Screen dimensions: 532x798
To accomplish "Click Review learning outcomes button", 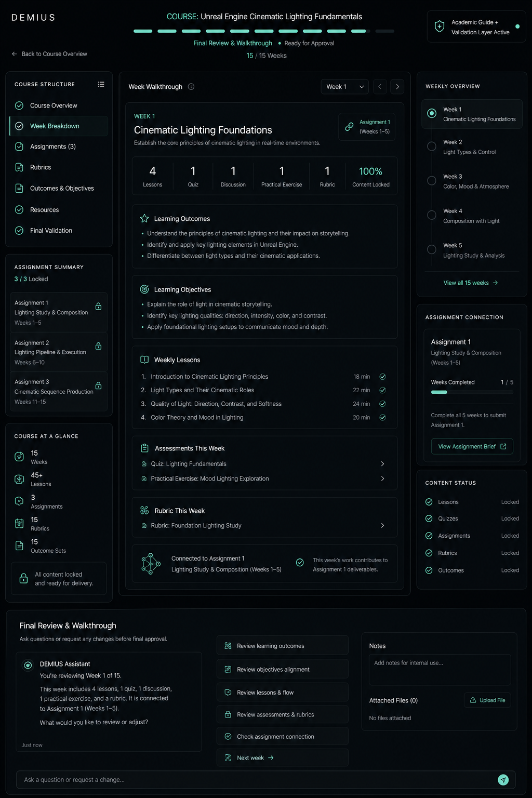I will (x=282, y=646).
